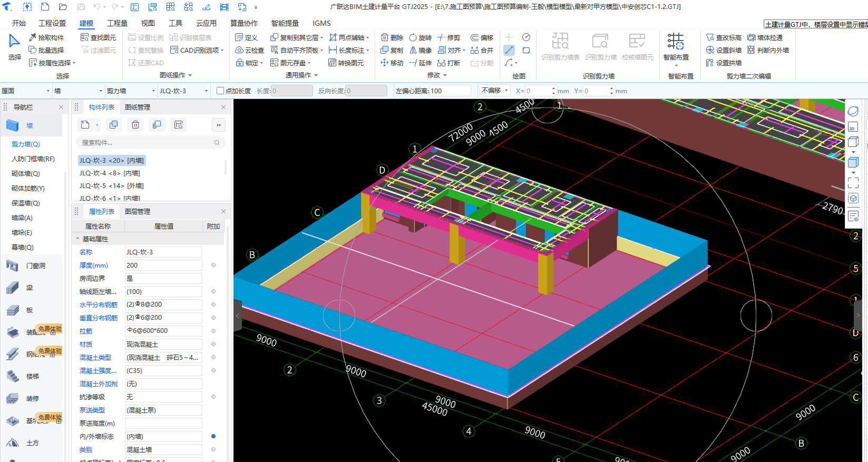Click 判断内外墙 tool
Screen dimensions: 868x462
768,50
